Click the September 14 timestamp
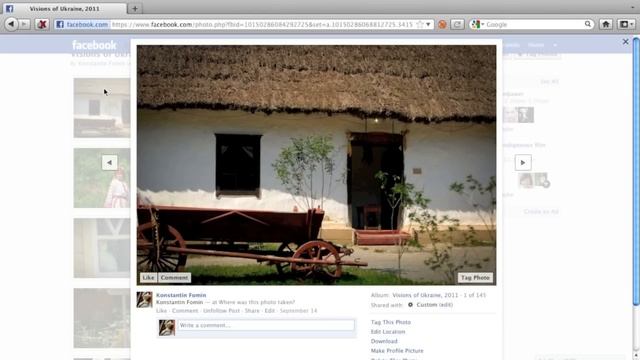The height and width of the screenshot is (360, 640). [x=298, y=311]
